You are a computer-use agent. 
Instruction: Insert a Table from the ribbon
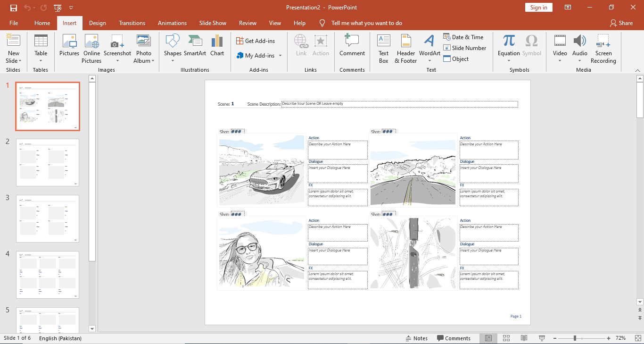41,48
